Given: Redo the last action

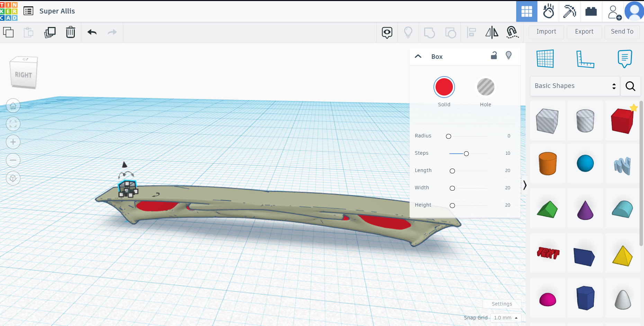Looking at the screenshot, I should point(112,32).
